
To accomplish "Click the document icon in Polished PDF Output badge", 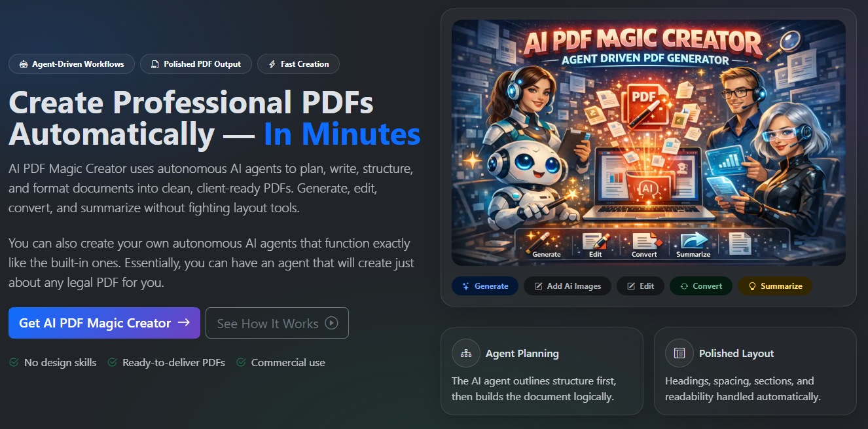I will (155, 64).
